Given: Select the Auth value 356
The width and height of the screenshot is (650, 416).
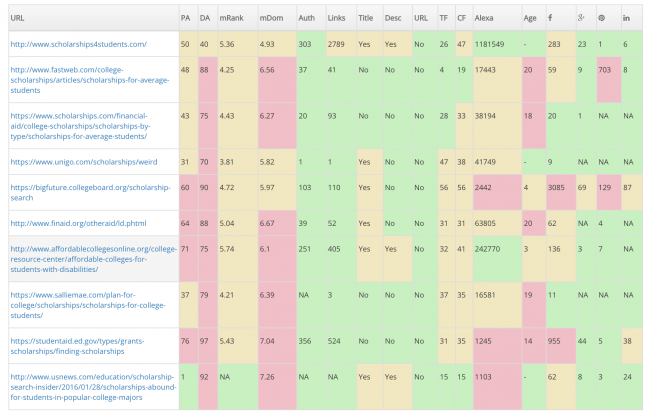Looking at the screenshot, I should pyautogui.click(x=305, y=341).
